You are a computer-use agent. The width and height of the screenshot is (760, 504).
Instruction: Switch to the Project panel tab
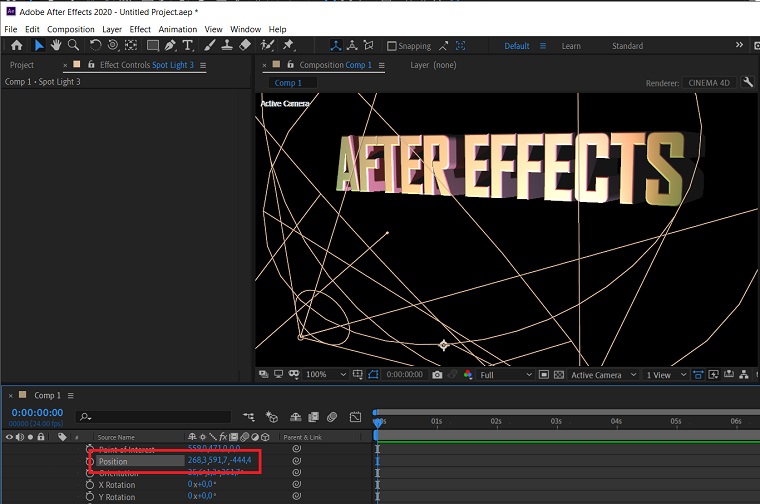coord(22,65)
